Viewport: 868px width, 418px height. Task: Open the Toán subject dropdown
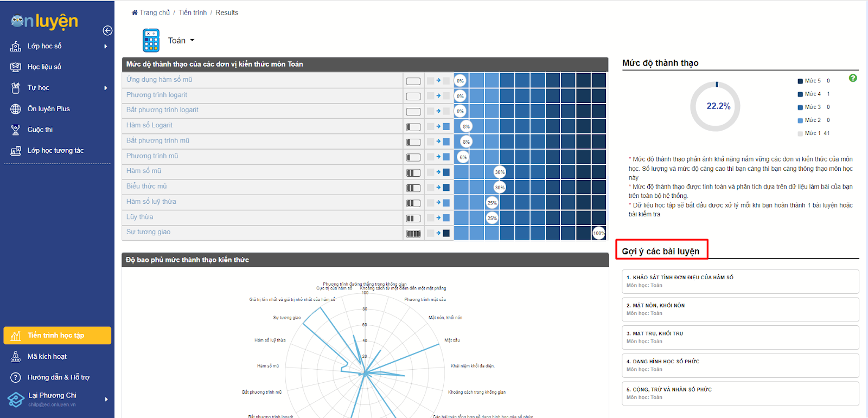click(x=181, y=41)
